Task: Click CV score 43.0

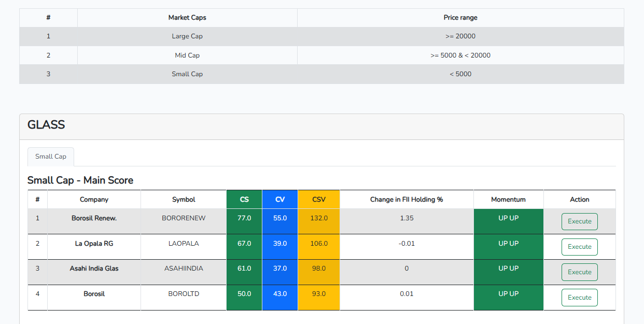Action: coord(280,294)
